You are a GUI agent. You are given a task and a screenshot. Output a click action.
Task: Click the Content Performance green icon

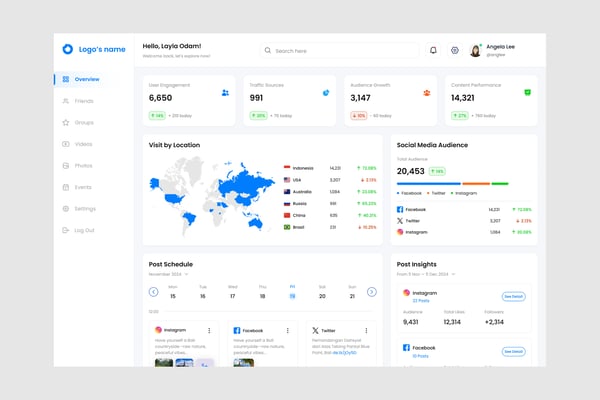point(527,92)
